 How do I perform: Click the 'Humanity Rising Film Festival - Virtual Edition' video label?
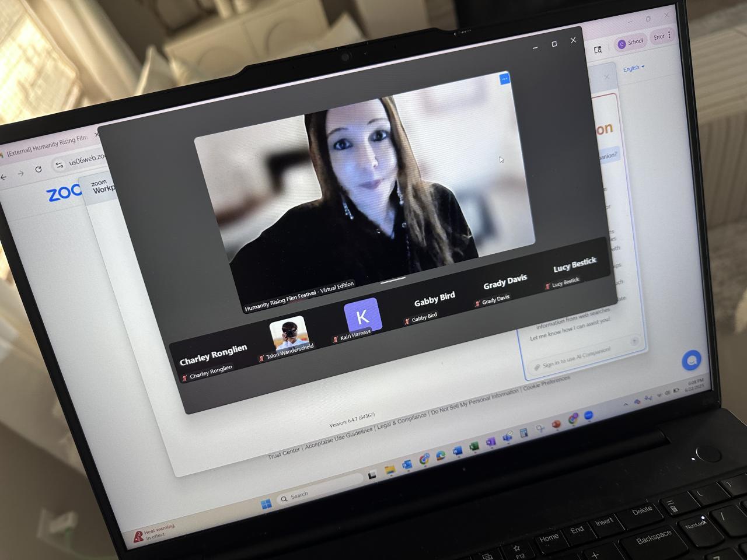click(299, 297)
